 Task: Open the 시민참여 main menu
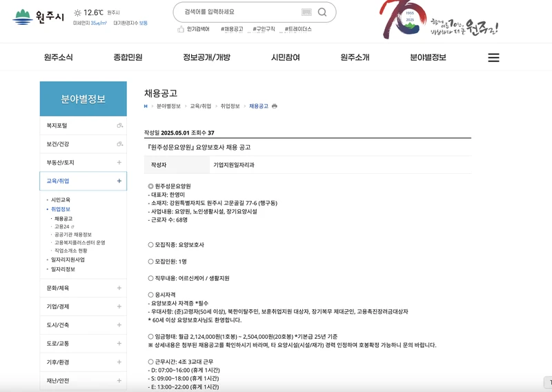click(x=286, y=57)
